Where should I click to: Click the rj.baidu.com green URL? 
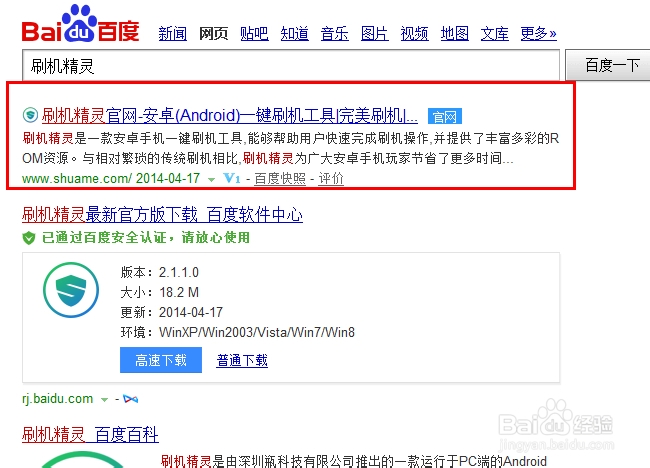[58, 399]
